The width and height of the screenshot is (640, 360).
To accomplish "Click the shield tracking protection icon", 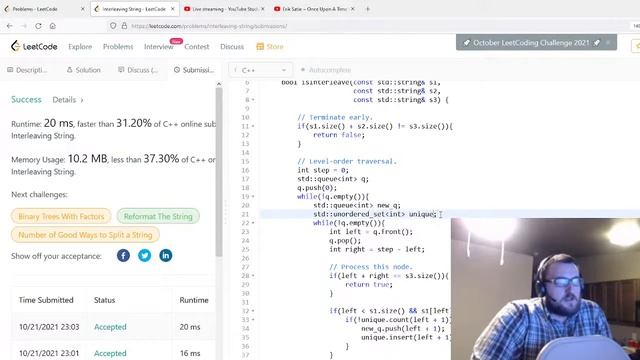I will pyautogui.click(x=113, y=26).
